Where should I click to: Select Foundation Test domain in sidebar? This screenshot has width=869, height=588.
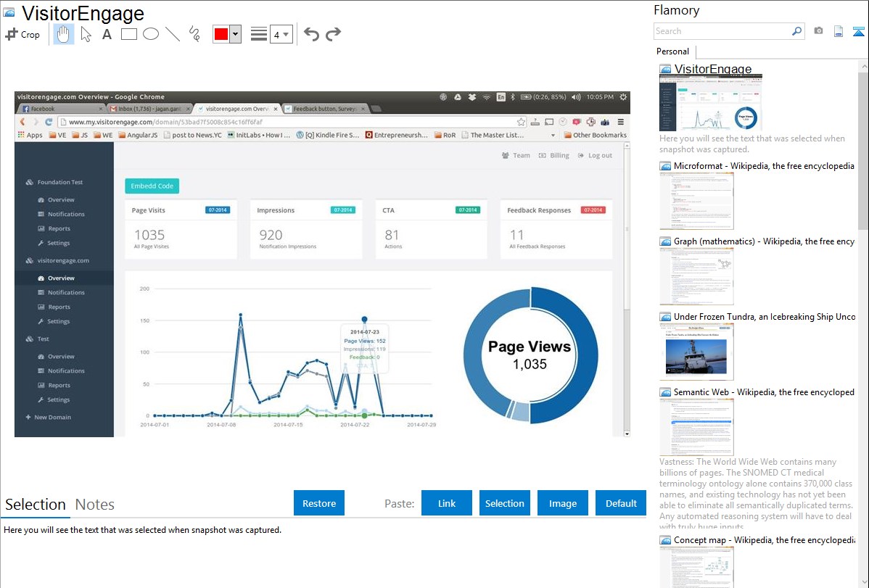(x=54, y=182)
